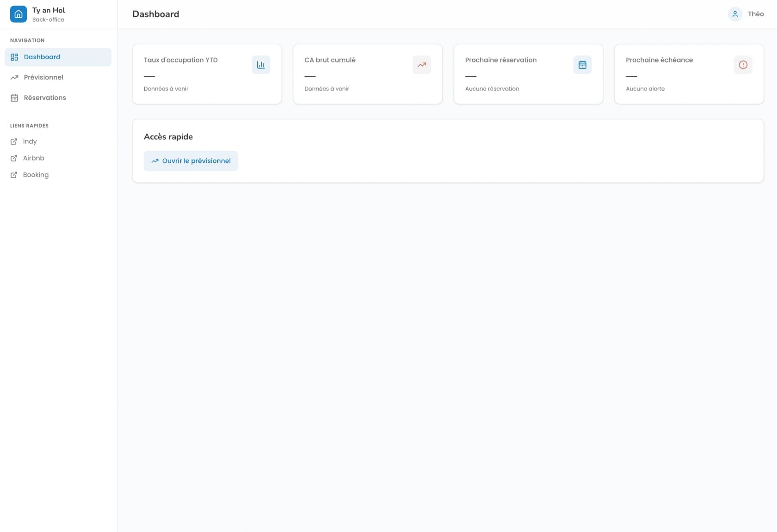This screenshot has height=532, width=777.
Task: Open the Théo user avatar icon
Action: click(x=735, y=14)
